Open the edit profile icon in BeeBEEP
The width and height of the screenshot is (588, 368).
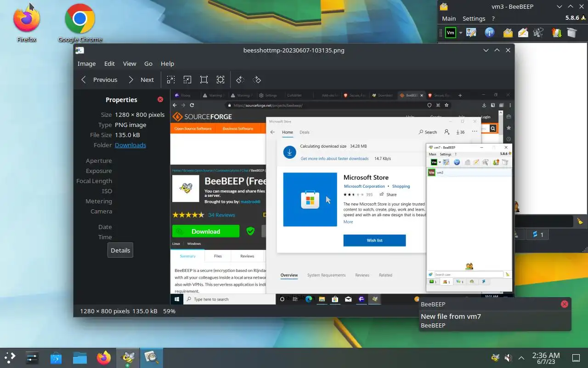coord(471,33)
